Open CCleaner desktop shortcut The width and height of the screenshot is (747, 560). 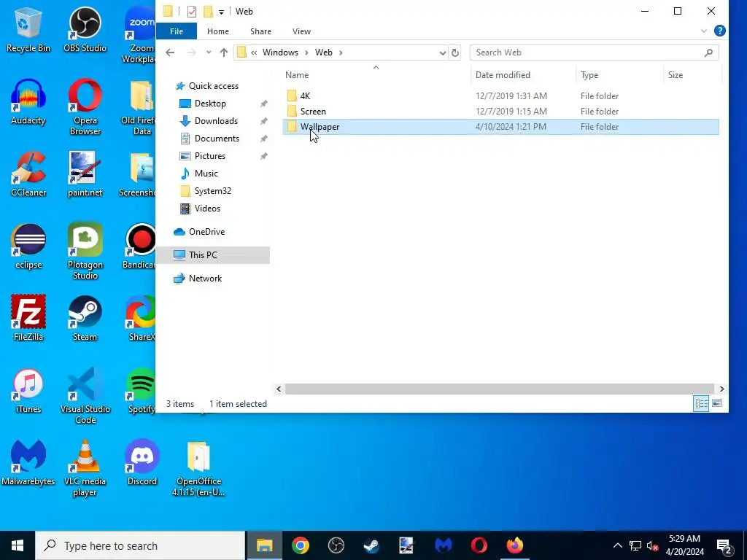28,175
